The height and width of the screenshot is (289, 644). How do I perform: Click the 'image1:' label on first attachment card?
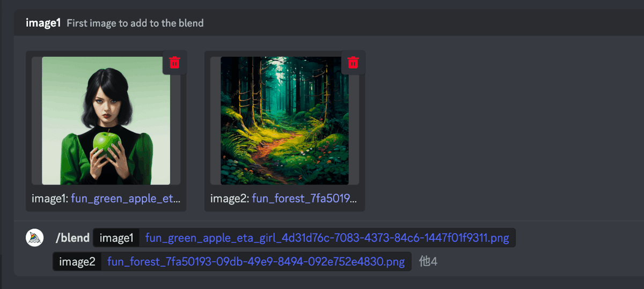point(50,199)
